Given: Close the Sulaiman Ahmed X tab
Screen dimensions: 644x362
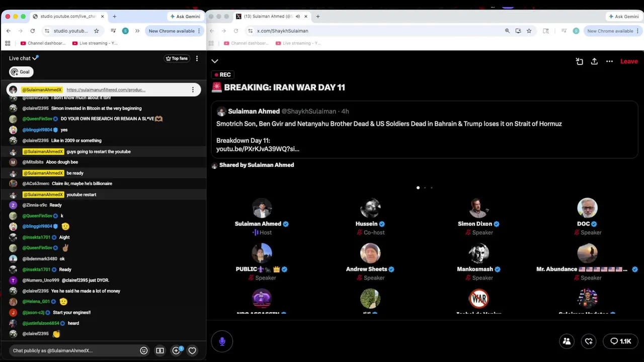Looking at the screenshot, I should pyautogui.click(x=305, y=17).
